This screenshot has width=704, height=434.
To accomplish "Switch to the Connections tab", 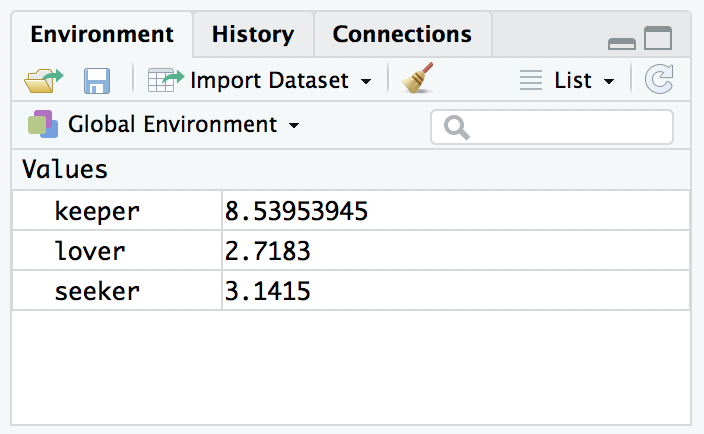I will (x=402, y=34).
